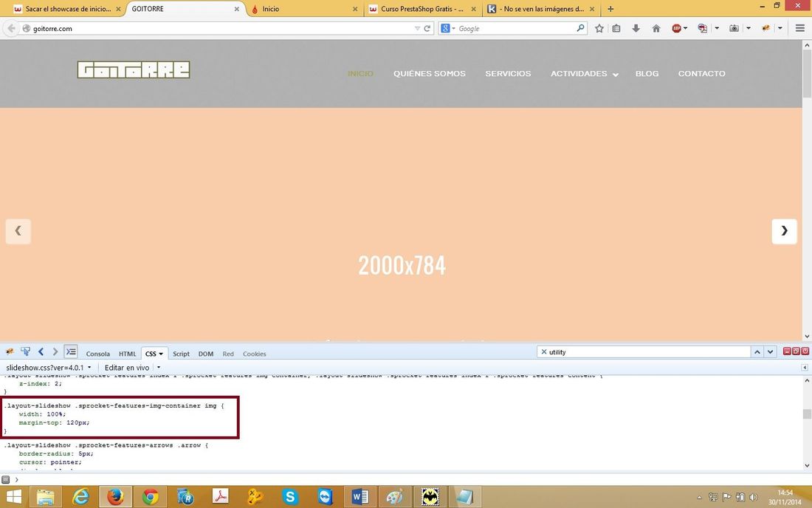Viewport: 812px width, 508px height.
Task: Click the CONTACTO navigation link
Action: coord(702,74)
